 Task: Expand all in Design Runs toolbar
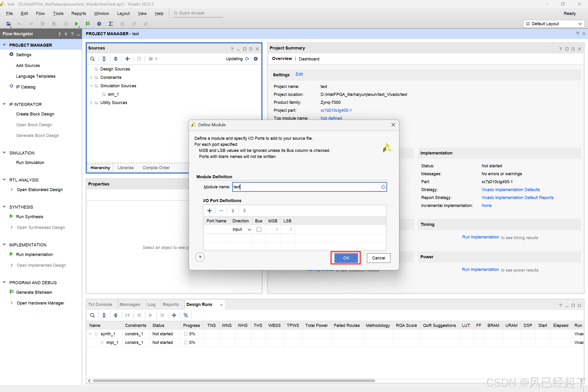pyautogui.click(x=116, y=315)
